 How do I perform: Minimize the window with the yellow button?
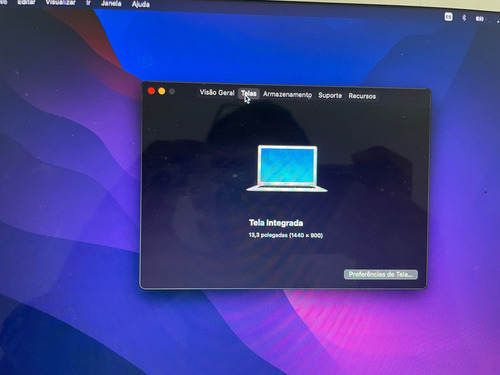coord(162,91)
